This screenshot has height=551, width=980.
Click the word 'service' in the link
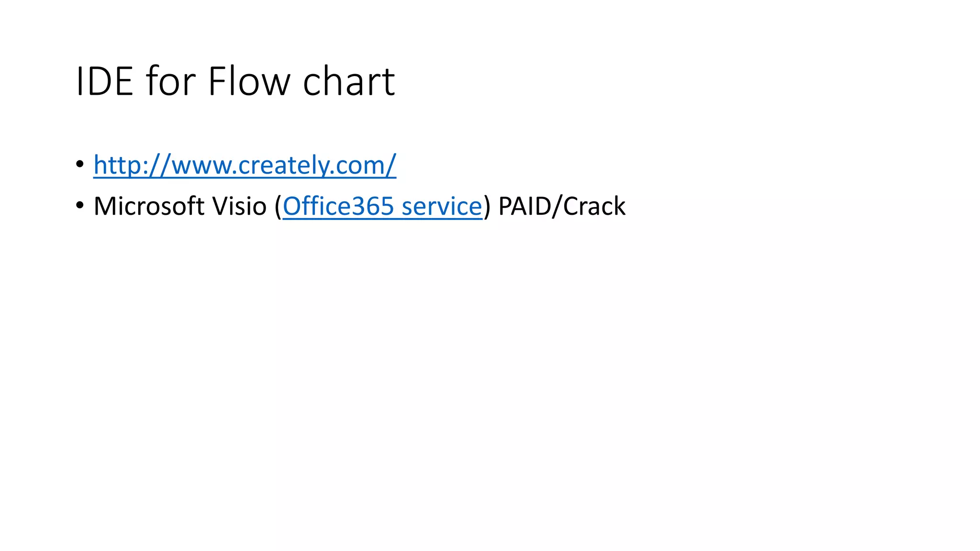coord(442,206)
